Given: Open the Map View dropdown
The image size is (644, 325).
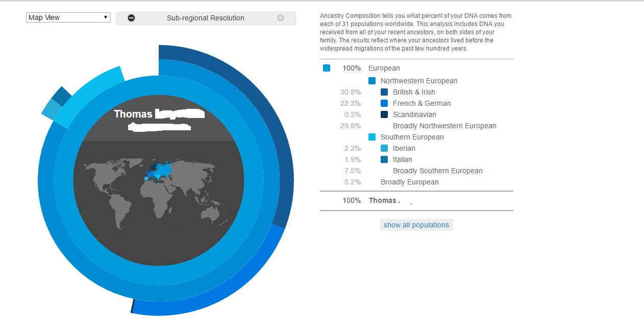Looking at the screenshot, I should [x=68, y=17].
